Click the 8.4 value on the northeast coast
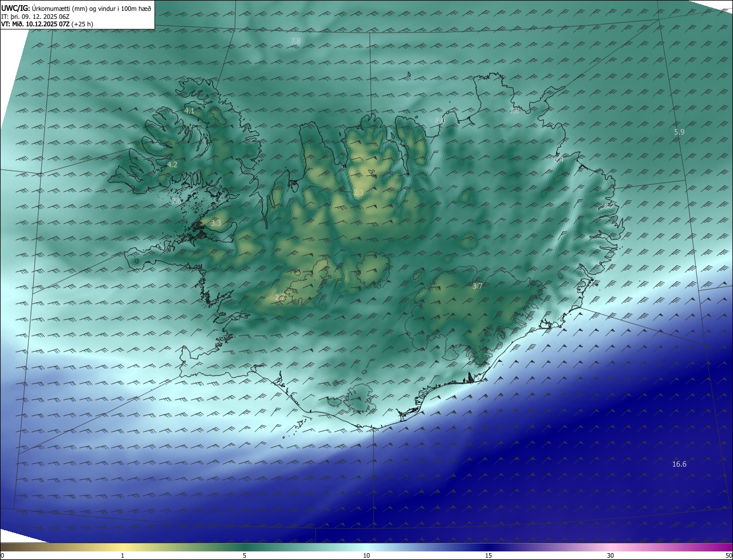The width and height of the screenshot is (733, 560). click(559, 160)
